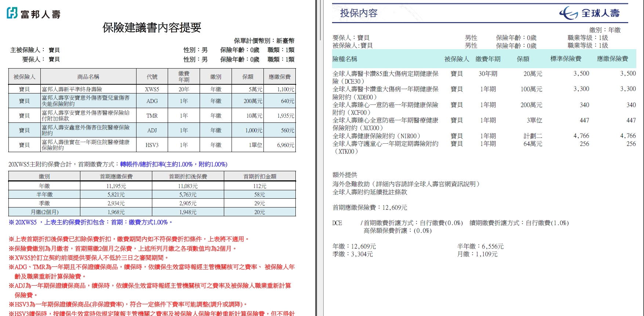Select the XWS5 product code cell
The height and width of the screenshot is (316, 644).
coord(152,89)
